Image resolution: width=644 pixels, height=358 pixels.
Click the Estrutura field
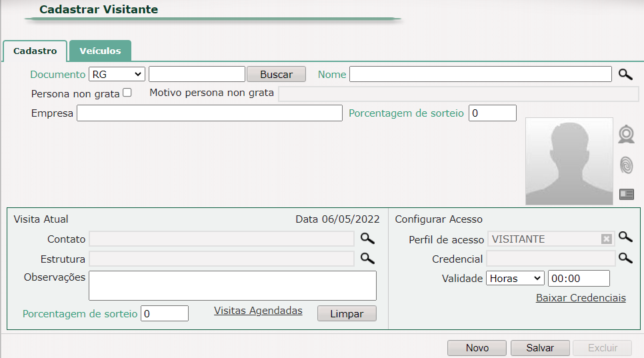point(222,259)
